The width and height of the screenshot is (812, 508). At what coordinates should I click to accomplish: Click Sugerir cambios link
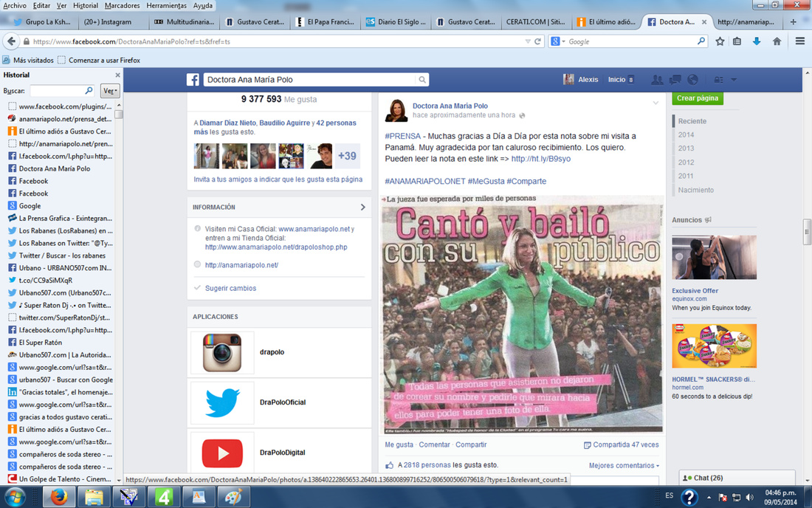tap(230, 289)
